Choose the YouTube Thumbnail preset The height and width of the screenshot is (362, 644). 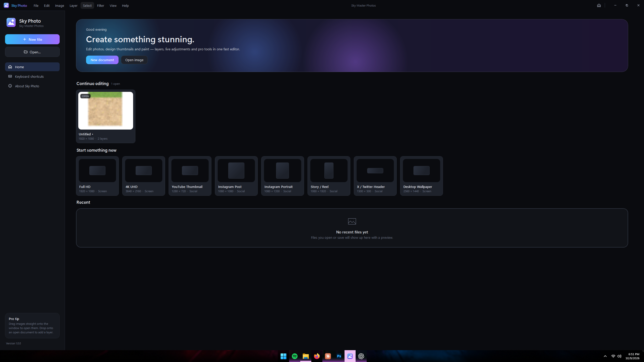tap(190, 176)
